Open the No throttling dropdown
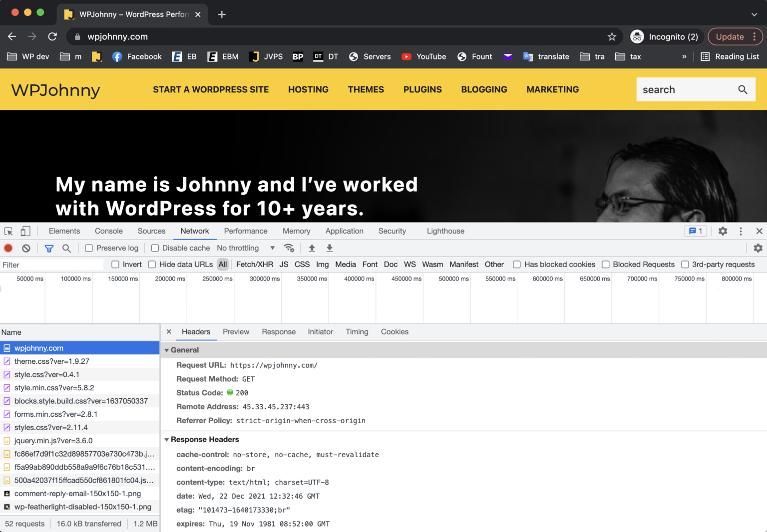The height and width of the screenshot is (532, 767). 246,248
